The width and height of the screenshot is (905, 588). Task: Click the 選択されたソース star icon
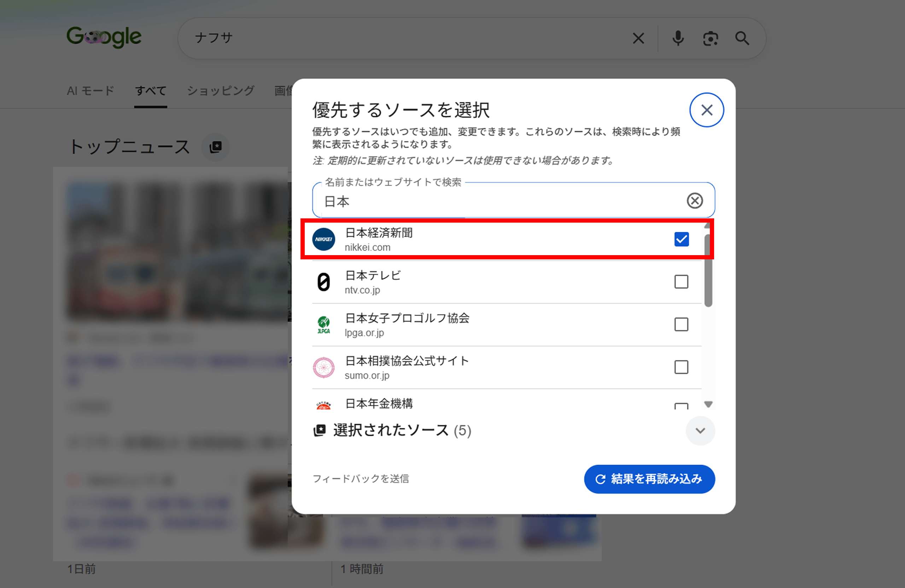coord(320,430)
